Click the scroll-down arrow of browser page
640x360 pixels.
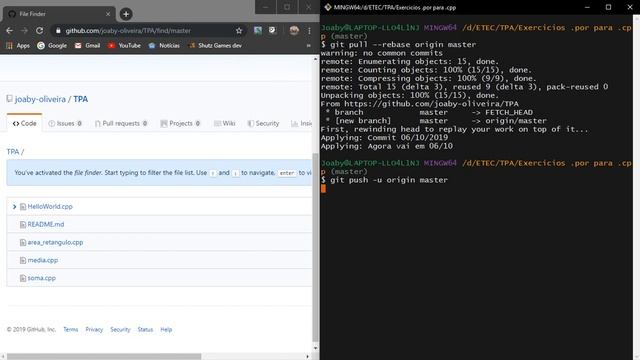coord(315,348)
